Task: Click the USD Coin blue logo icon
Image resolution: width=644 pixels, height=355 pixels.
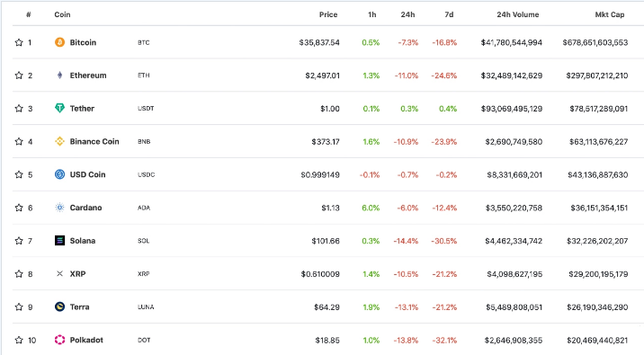Action: [x=59, y=174]
